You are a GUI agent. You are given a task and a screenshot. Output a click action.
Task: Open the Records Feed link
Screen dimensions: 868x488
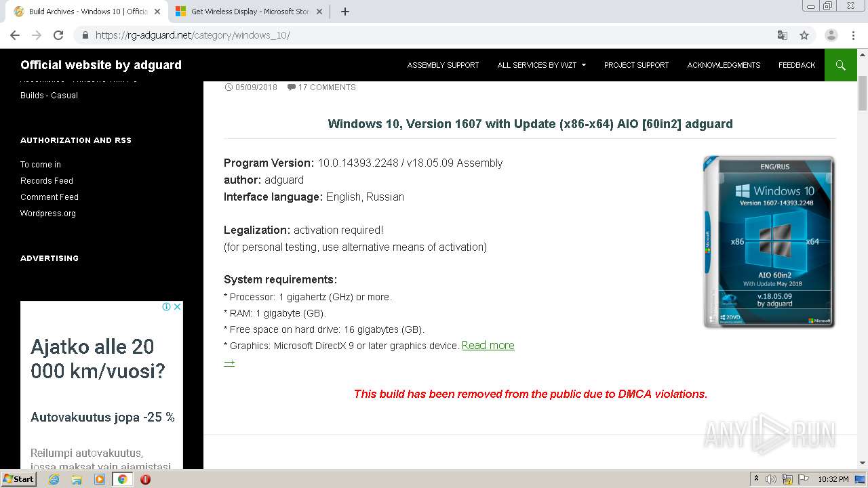[x=47, y=181]
